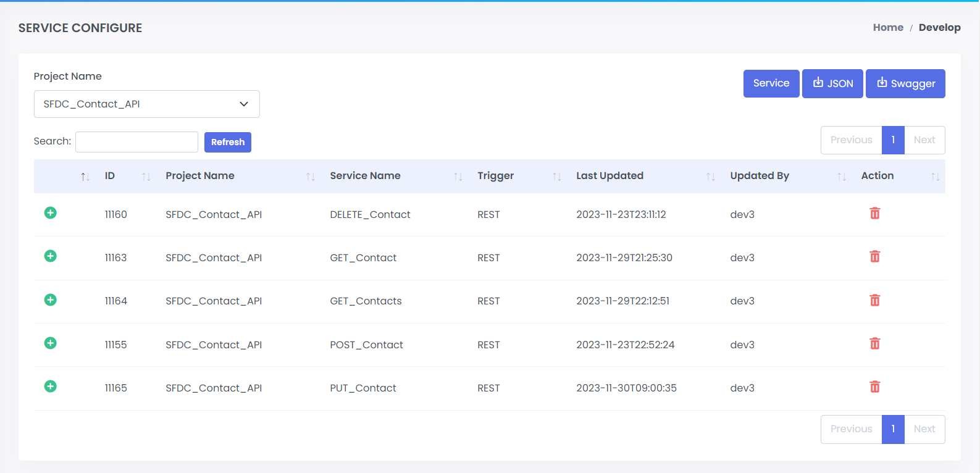The height and width of the screenshot is (473, 980).
Task: Click top page 1 pagination button
Action: pyautogui.click(x=893, y=140)
